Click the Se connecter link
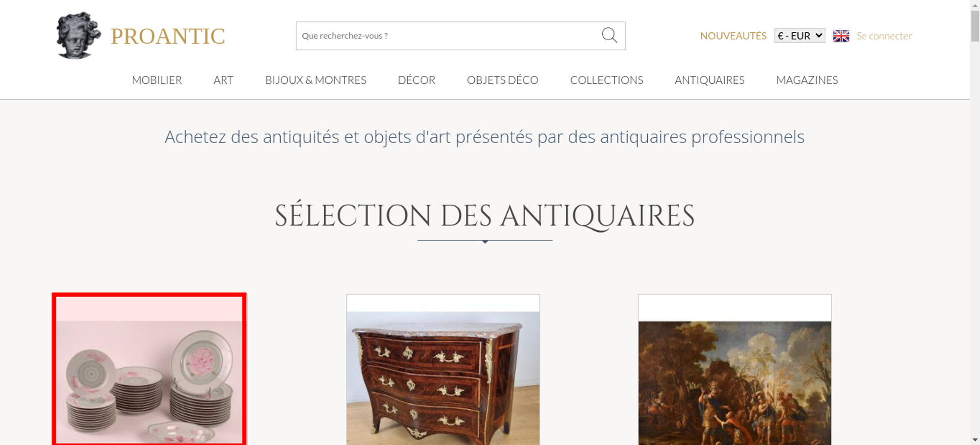 [x=884, y=36]
